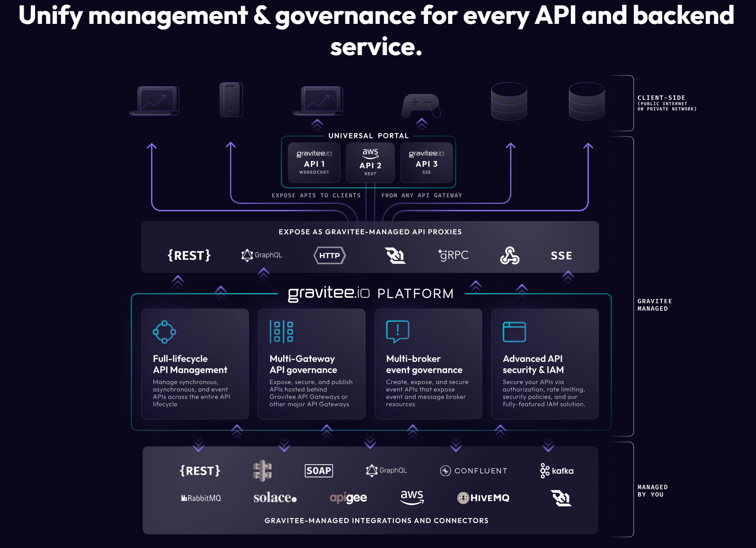Click the AWS API Gateway icon beside SOAP
Screen dimensions: 756x548
tap(262, 471)
